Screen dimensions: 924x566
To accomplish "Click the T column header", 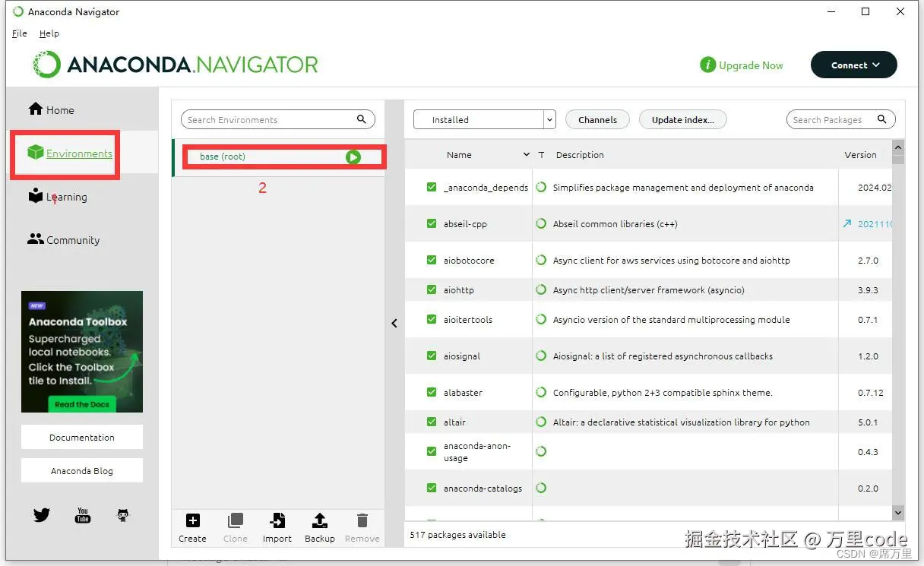I will tap(542, 154).
